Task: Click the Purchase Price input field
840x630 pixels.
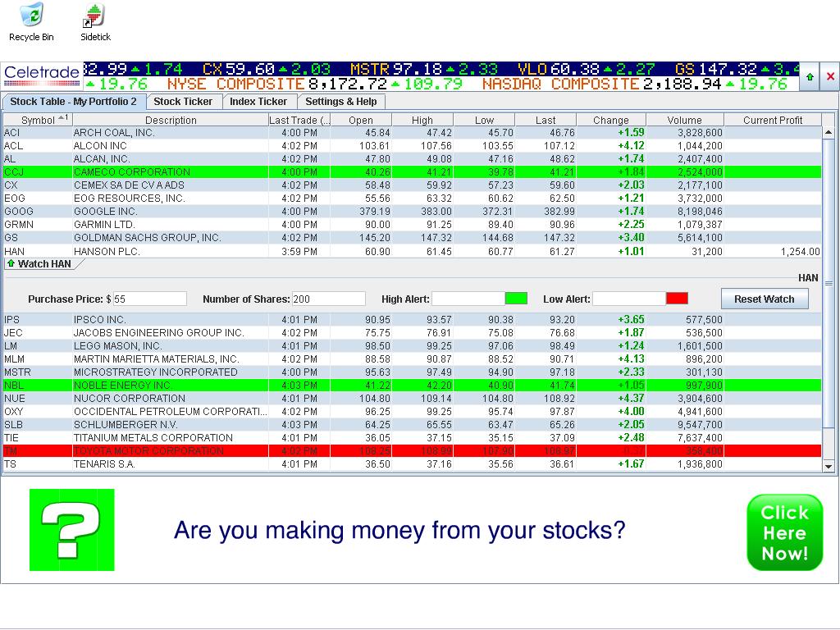Action: coord(149,299)
